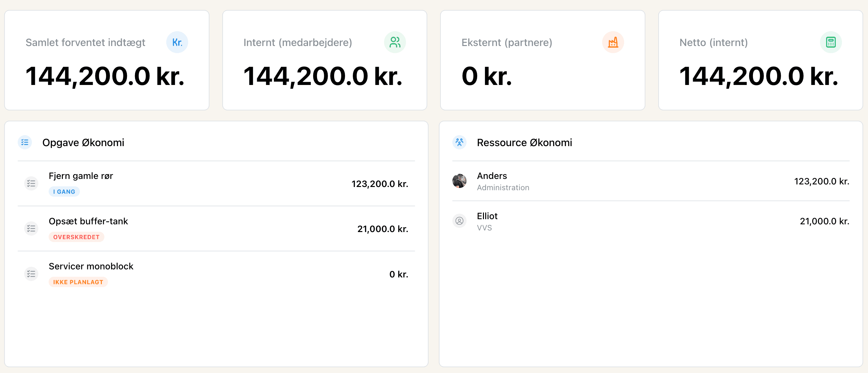Click the Samlet forventet indtægt amount
Image resolution: width=868 pixels, height=373 pixels.
105,76
